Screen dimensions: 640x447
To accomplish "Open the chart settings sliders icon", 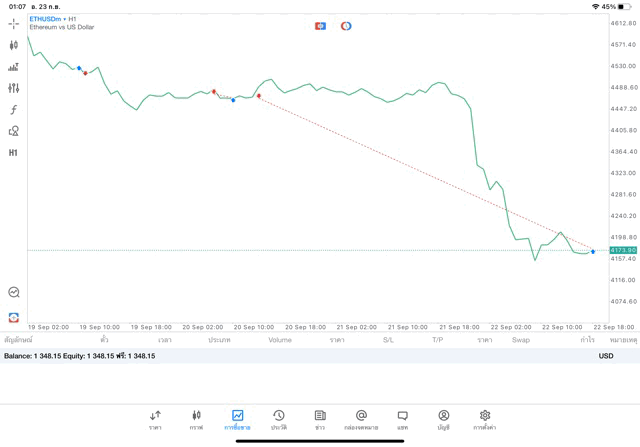I will (x=14, y=67).
